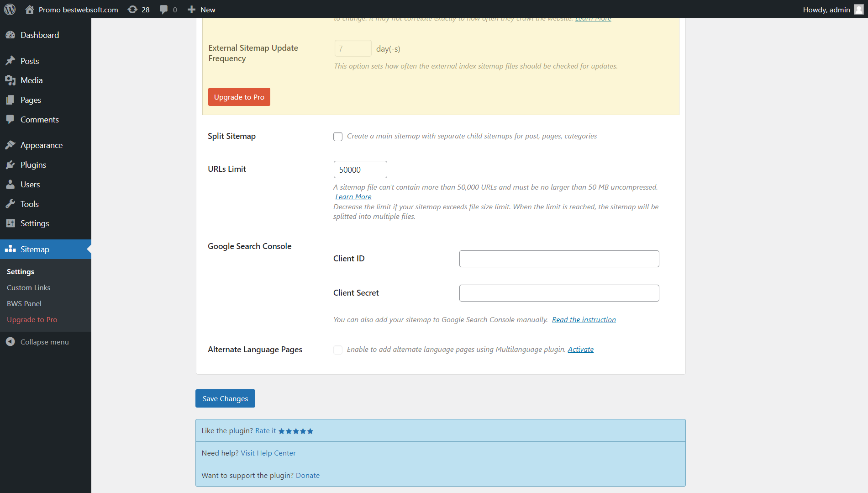868x493 pixels.
Task: Open the Media library icon
Action: click(11, 80)
